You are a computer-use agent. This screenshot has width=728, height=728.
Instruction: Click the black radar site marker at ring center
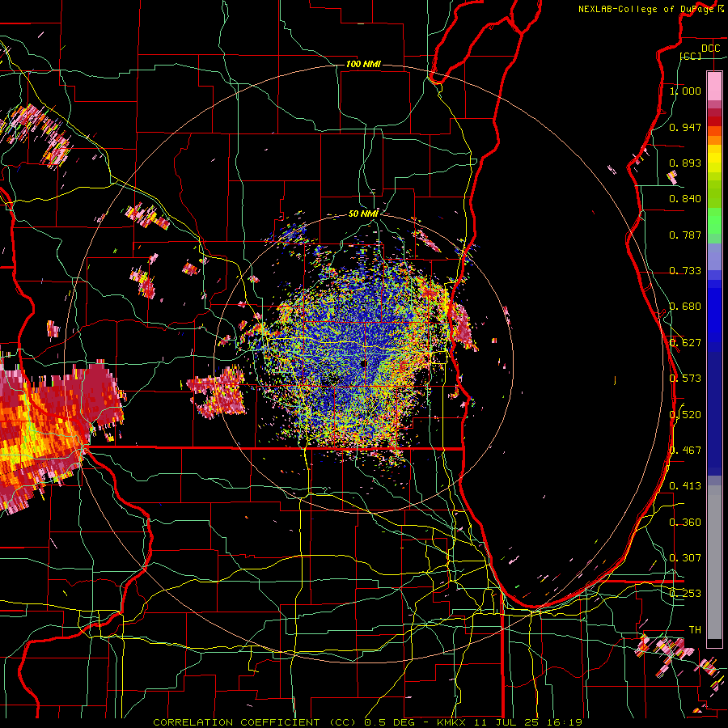point(363,363)
